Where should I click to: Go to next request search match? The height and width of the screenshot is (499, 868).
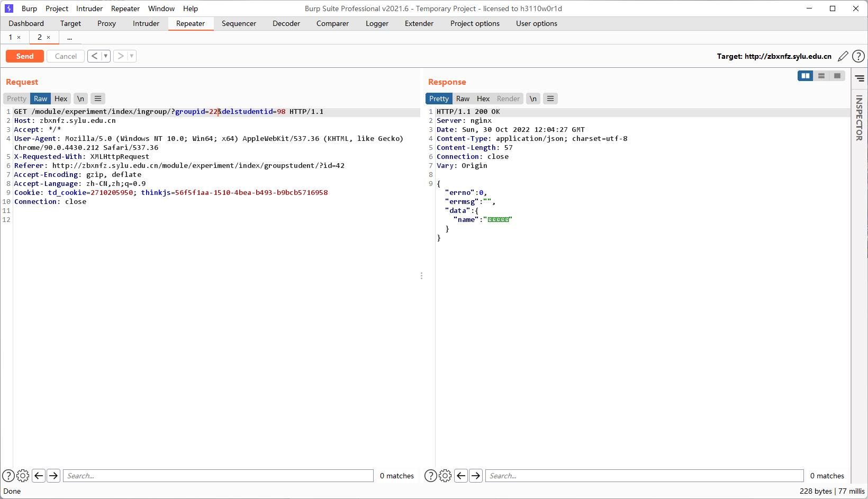pyautogui.click(x=53, y=476)
